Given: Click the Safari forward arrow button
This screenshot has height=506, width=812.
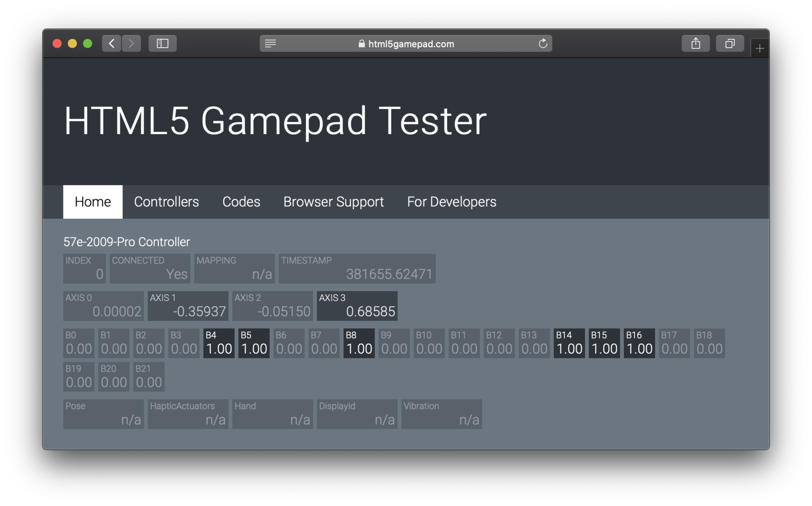Looking at the screenshot, I should (x=131, y=44).
